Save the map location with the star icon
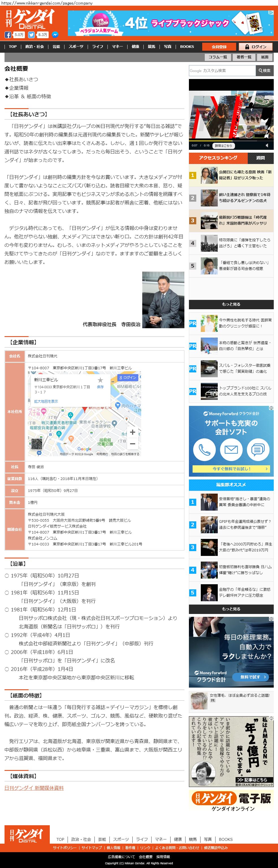This screenshot has width=278, height=868. tap(100, 380)
